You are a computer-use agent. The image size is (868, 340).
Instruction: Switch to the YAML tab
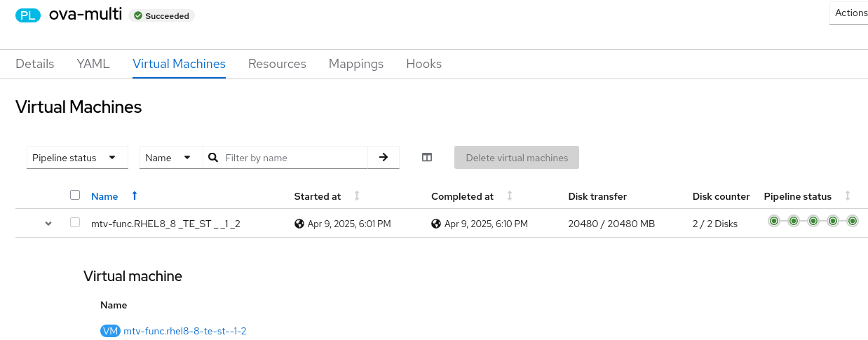coord(93,64)
